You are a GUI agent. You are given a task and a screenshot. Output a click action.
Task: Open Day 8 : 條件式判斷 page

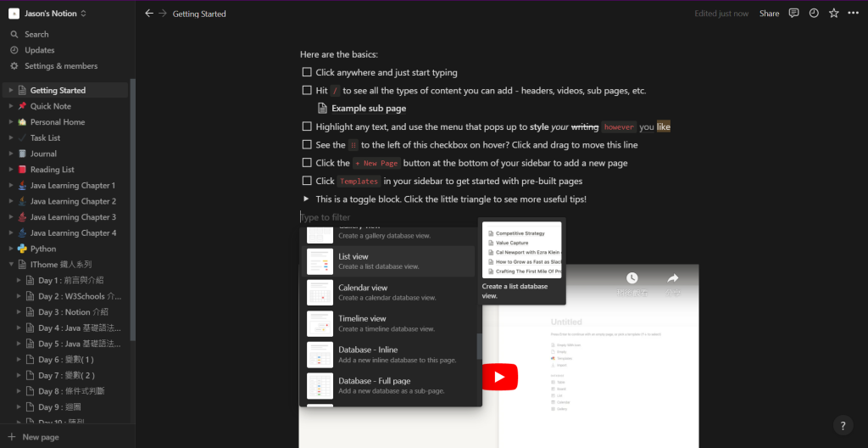[x=71, y=391]
